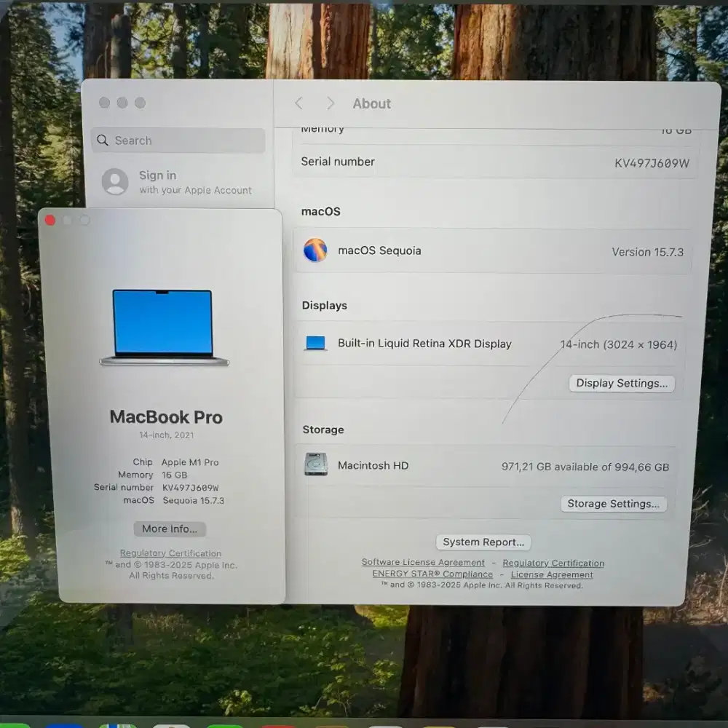The width and height of the screenshot is (728, 728).
Task: Open the System Report
Action: (483, 542)
